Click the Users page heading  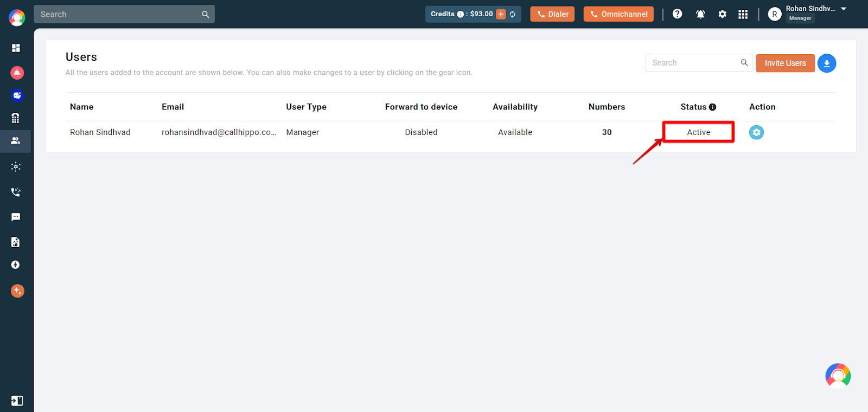81,57
